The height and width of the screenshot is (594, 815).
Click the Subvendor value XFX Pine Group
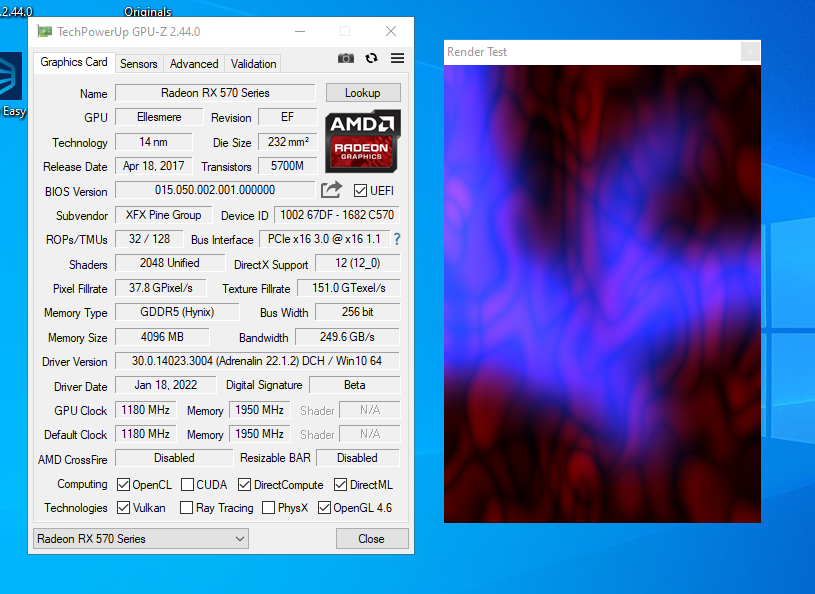(163, 215)
